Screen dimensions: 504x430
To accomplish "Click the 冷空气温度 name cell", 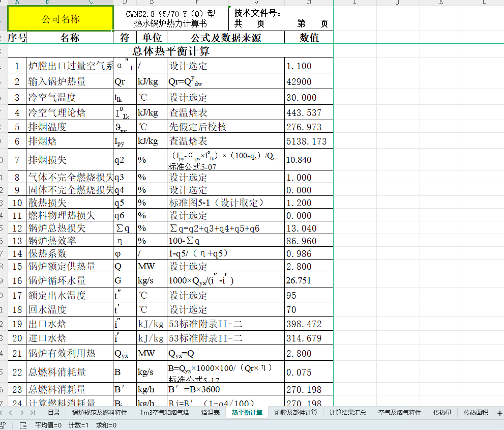I will click(x=70, y=97).
